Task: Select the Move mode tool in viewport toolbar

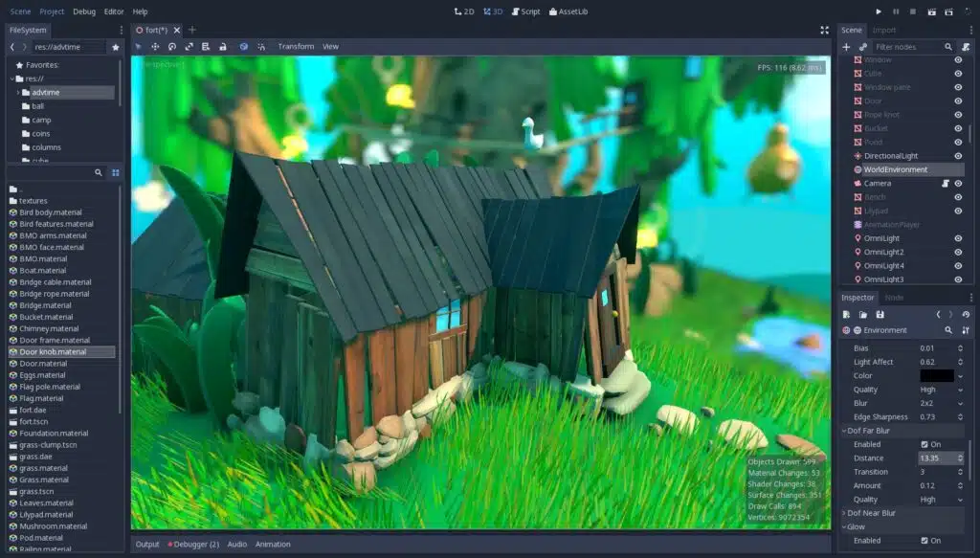Action: pos(155,46)
